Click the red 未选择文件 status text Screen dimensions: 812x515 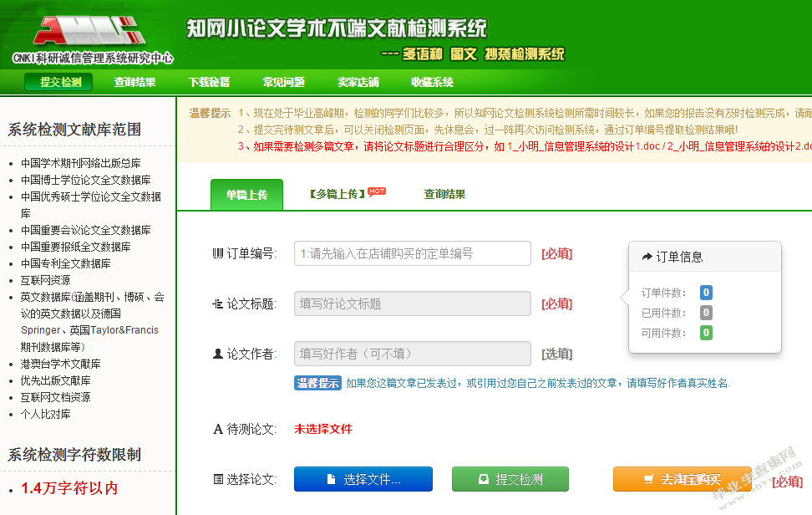[323, 429]
